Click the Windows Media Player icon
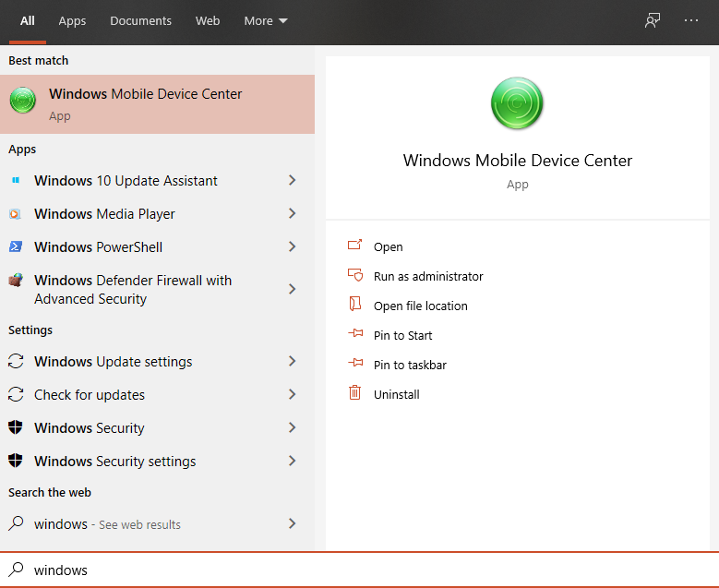Screen dimensions: 719x588 tap(15, 214)
